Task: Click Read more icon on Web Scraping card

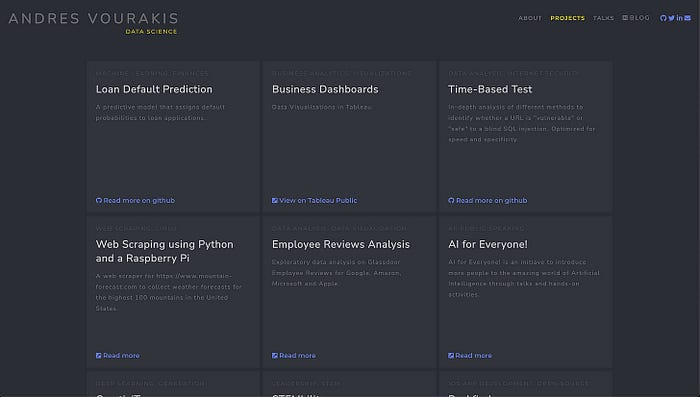Action: coord(99,355)
